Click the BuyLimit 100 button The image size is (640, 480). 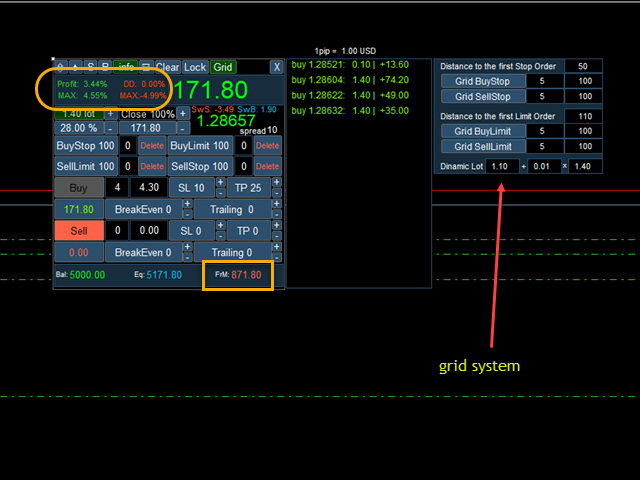coord(200,146)
